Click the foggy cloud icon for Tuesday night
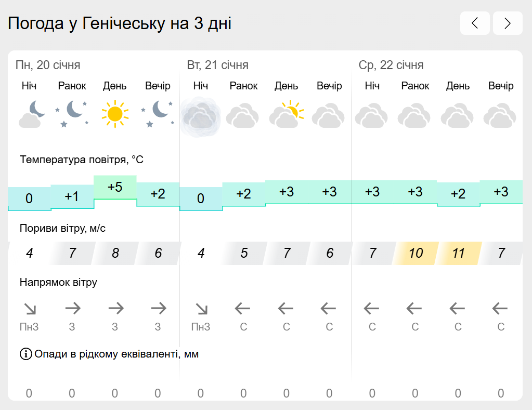532x410 pixels. pos(201,116)
